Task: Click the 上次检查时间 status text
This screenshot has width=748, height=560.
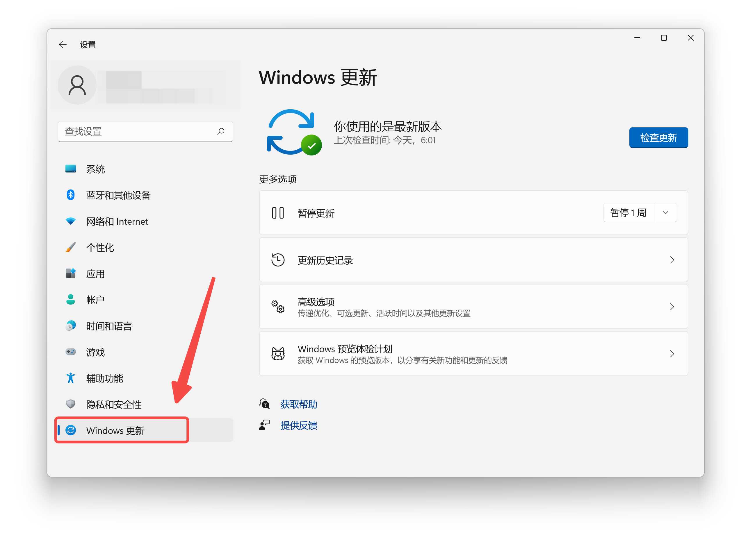Action: click(384, 140)
